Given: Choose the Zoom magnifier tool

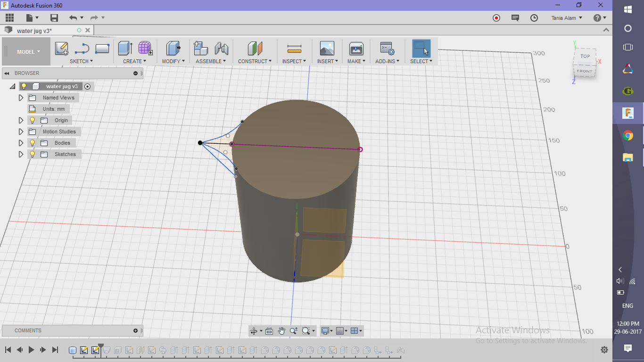Looking at the screenshot, I should point(294,331).
